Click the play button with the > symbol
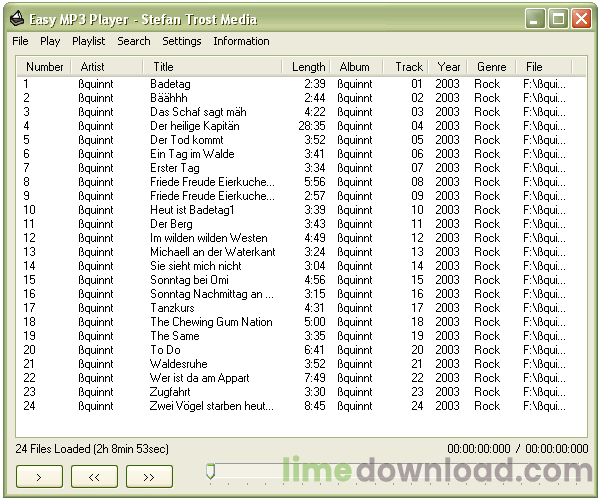This screenshot has width=600, height=501. pos(39,478)
